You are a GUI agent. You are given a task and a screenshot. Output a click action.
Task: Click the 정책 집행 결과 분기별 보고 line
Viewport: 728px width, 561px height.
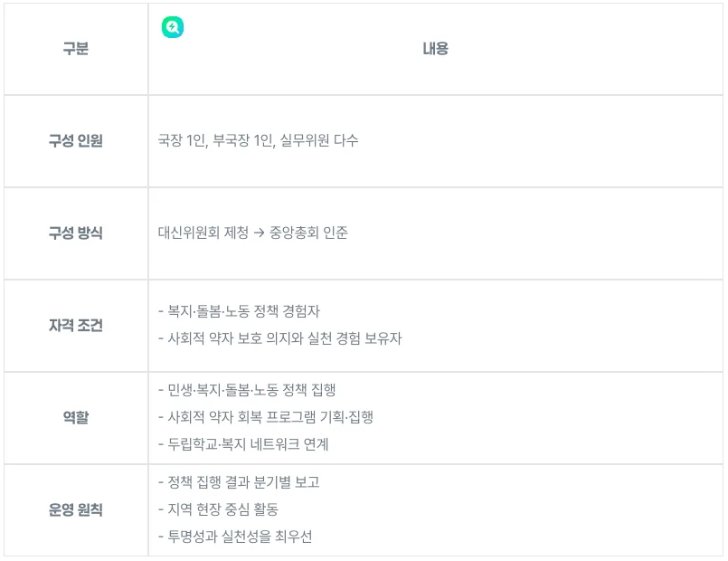click(x=239, y=483)
